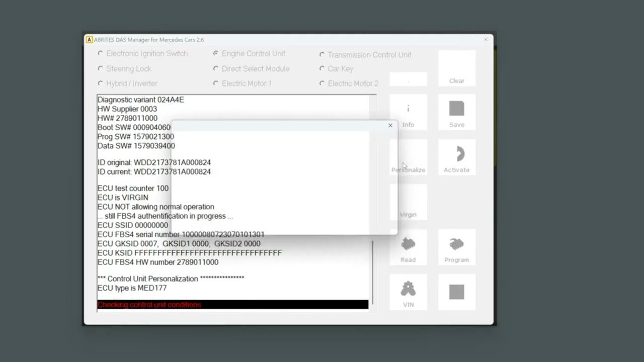
Task: Select Electronic Ignition Switch radio button
Action: click(101, 53)
